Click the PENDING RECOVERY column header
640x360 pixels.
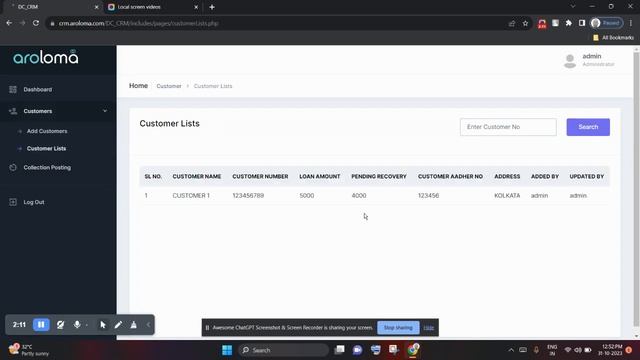(379, 176)
